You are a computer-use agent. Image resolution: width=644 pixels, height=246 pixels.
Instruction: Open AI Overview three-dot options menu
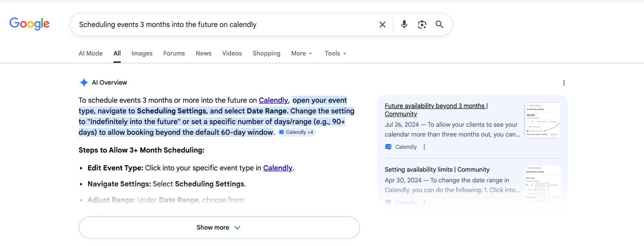[563, 83]
